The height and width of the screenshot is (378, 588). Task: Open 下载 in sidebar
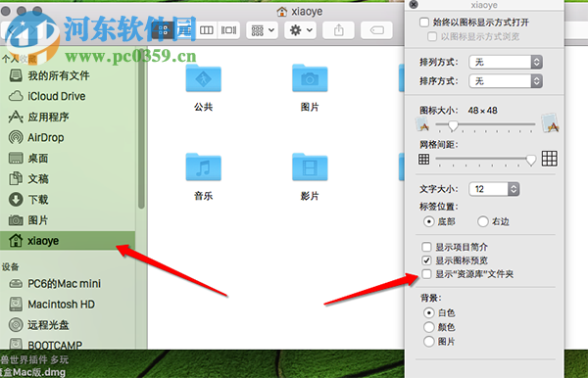point(68,200)
